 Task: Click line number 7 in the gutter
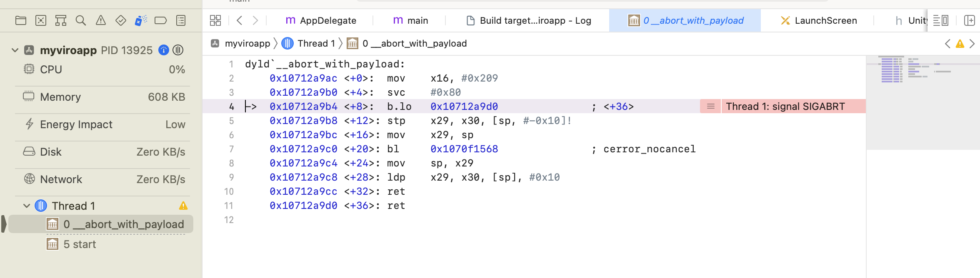click(x=231, y=149)
